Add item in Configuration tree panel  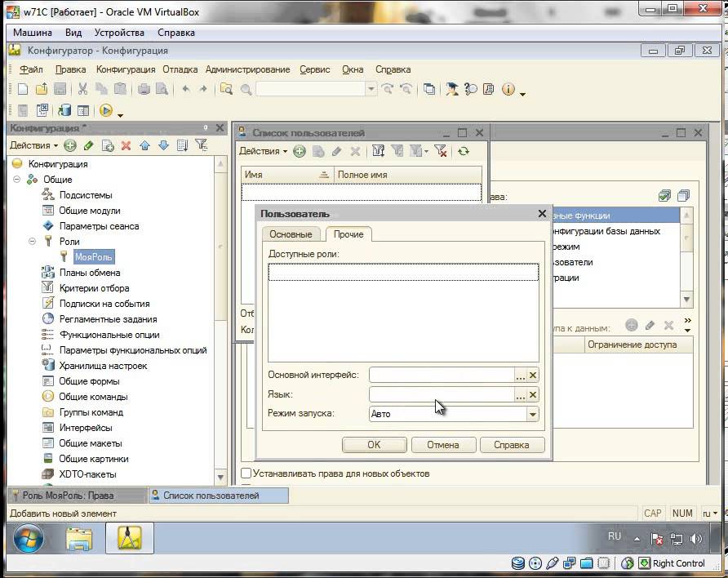click(x=70, y=145)
